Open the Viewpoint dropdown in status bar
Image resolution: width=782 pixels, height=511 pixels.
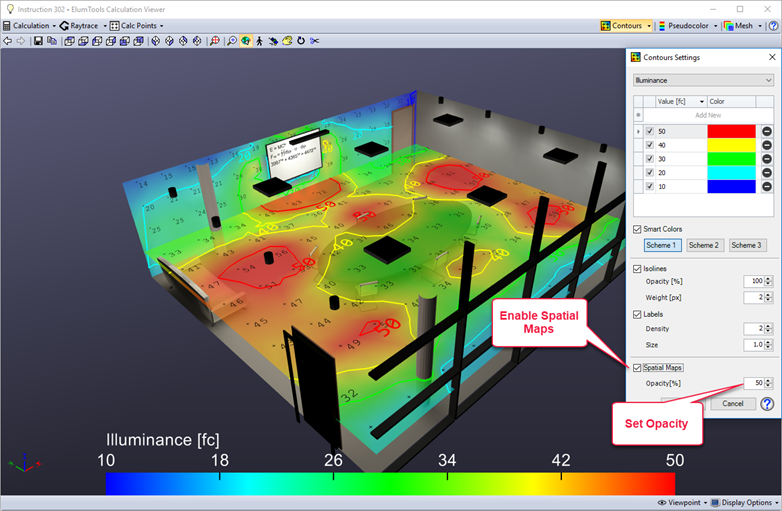point(680,503)
